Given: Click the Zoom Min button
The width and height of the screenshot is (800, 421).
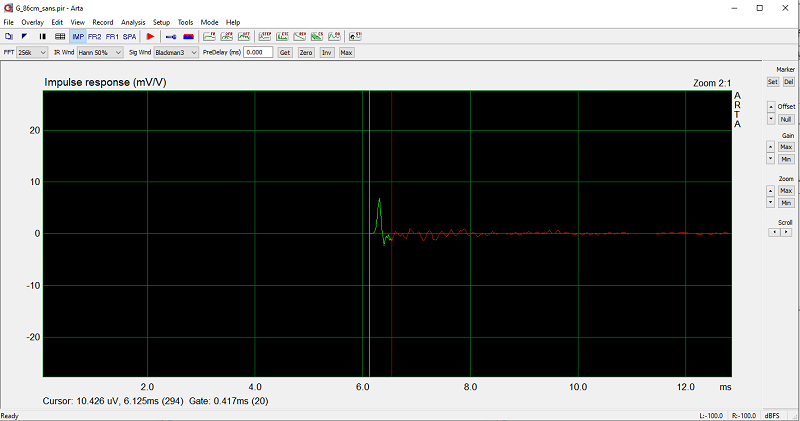Looking at the screenshot, I should coord(786,203).
